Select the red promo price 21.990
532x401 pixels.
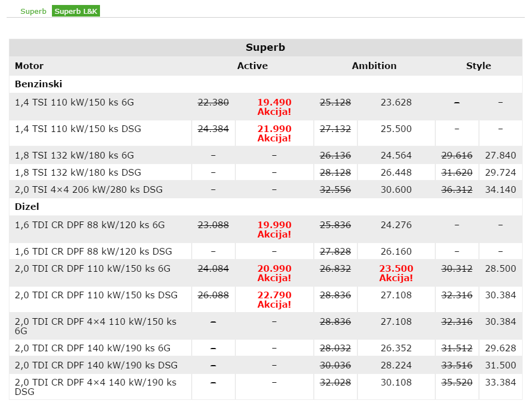tap(274, 129)
